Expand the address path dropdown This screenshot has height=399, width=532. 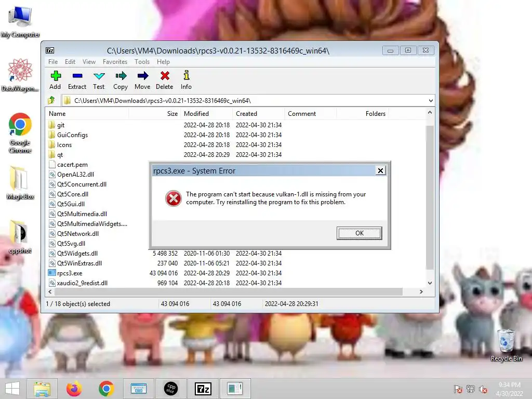[x=431, y=101]
